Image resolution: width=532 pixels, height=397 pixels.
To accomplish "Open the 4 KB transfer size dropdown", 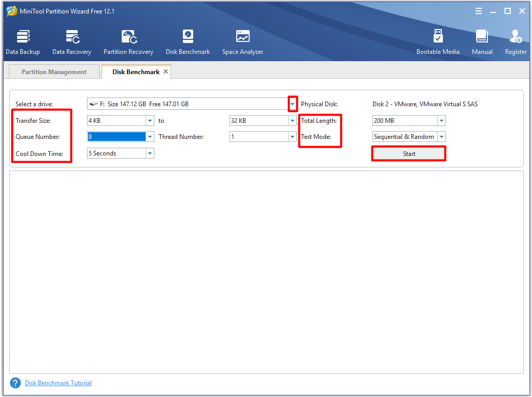I will tap(150, 120).
